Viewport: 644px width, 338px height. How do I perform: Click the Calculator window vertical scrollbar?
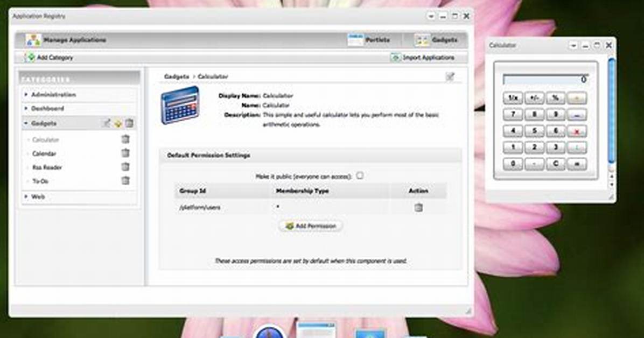pos(612,110)
